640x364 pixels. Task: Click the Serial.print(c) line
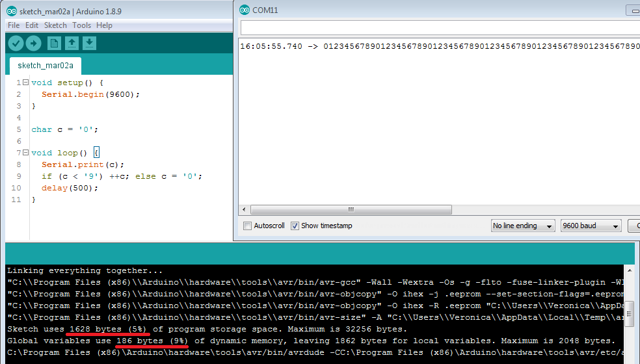[x=83, y=164]
